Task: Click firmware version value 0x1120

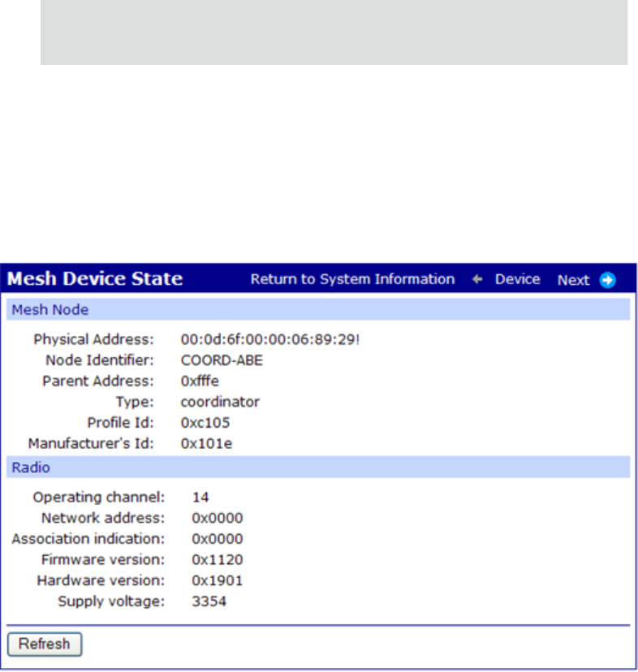Action: [x=218, y=560]
